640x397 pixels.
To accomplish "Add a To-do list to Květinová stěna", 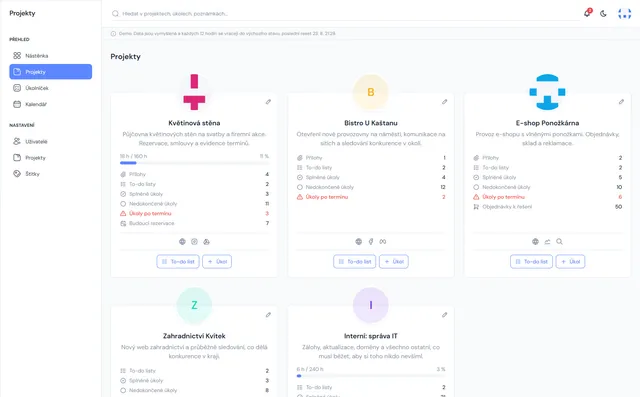I will coord(178,262).
